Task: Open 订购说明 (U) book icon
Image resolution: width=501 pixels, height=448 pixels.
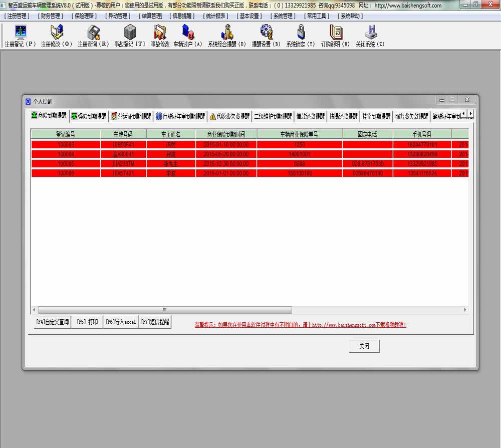Action: tap(336, 36)
